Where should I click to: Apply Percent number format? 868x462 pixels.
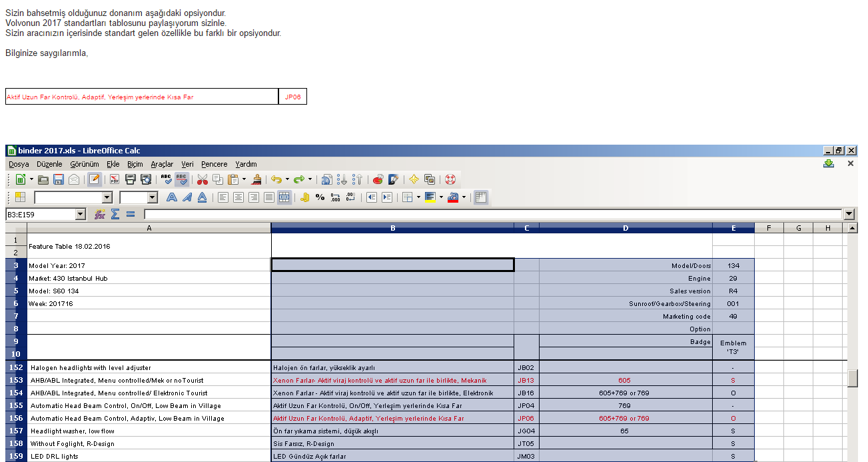click(x=320, y=197)
